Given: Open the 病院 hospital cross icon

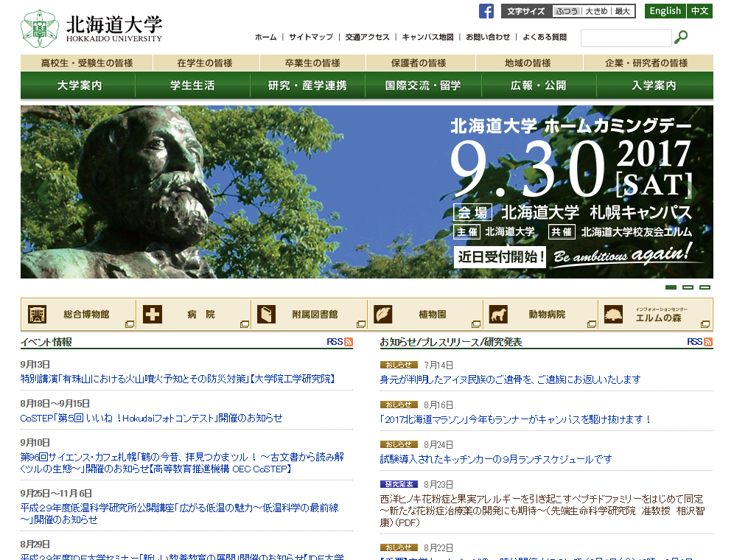Looking at the screenshot, I should click(x=152, y=314).
